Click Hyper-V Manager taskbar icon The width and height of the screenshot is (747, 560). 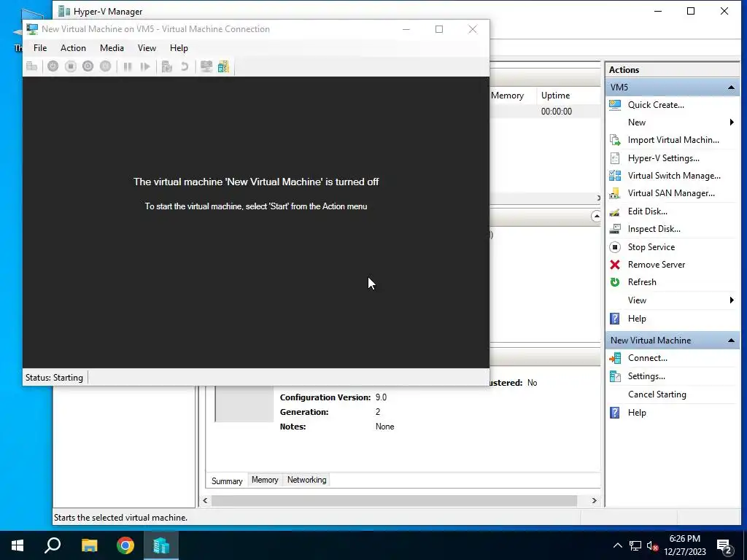161,545
